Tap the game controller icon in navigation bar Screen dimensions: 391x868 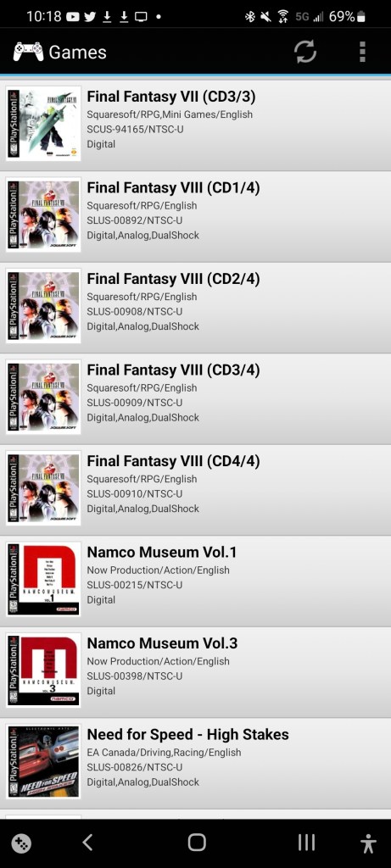(x=21, y=843)
